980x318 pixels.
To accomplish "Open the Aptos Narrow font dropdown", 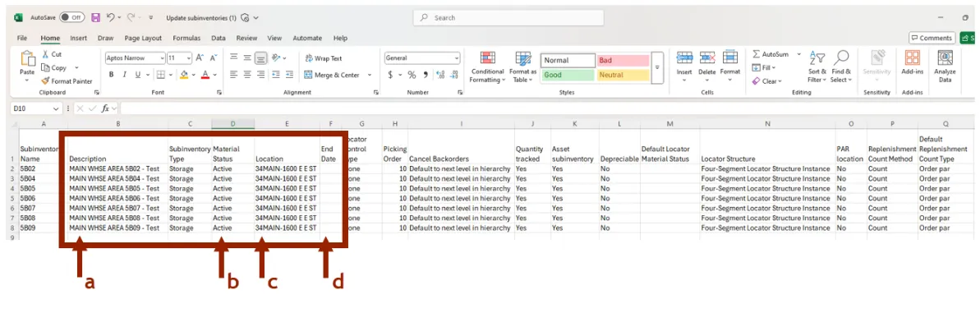I will tap(162, 58).
